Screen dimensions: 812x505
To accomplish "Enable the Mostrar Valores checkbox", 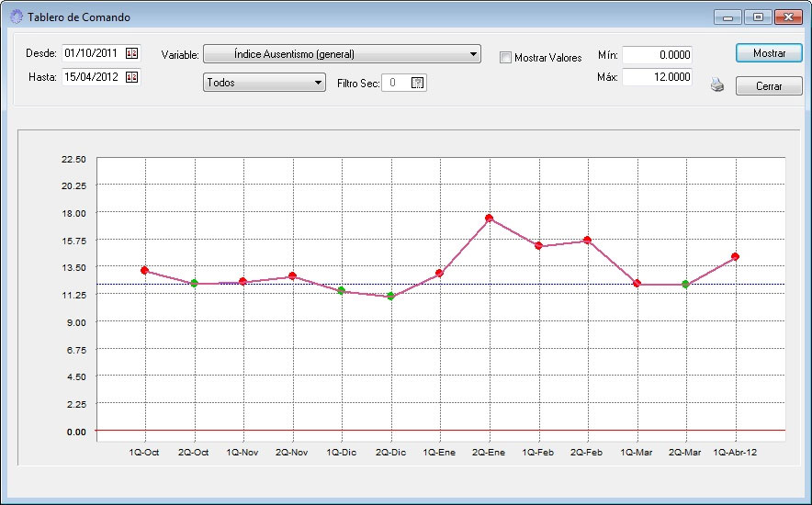I will pos(505,57).
